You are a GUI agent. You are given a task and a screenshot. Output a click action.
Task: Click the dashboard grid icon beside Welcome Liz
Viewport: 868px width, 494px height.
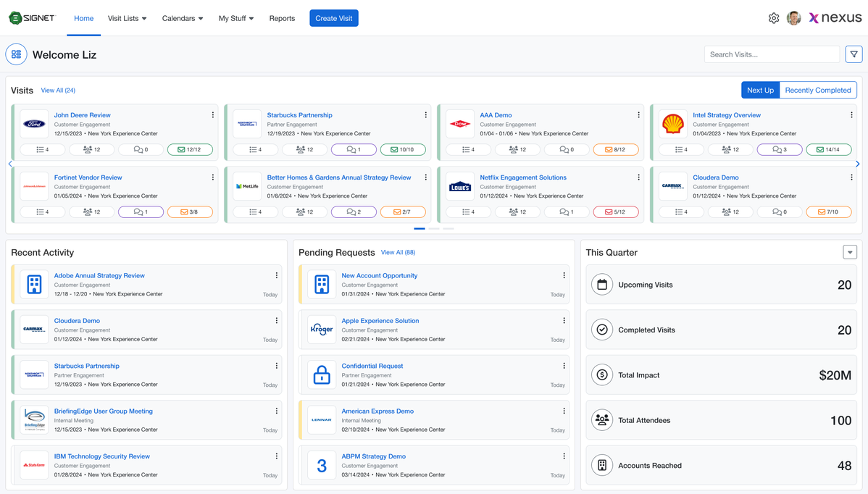point(16,54)
